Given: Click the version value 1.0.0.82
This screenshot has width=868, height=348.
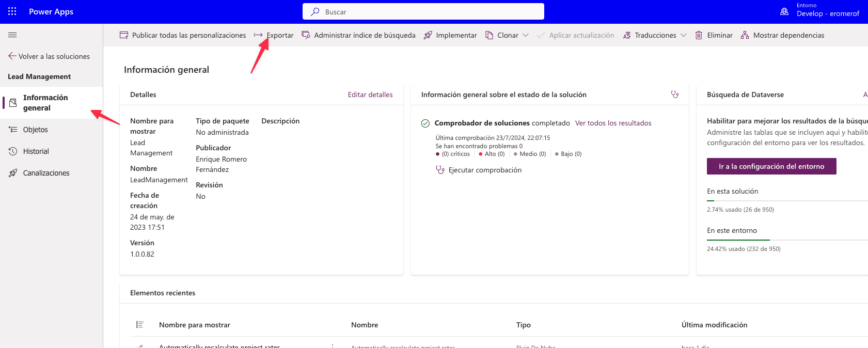Looking at the screenshot, I should click(142, 254).
